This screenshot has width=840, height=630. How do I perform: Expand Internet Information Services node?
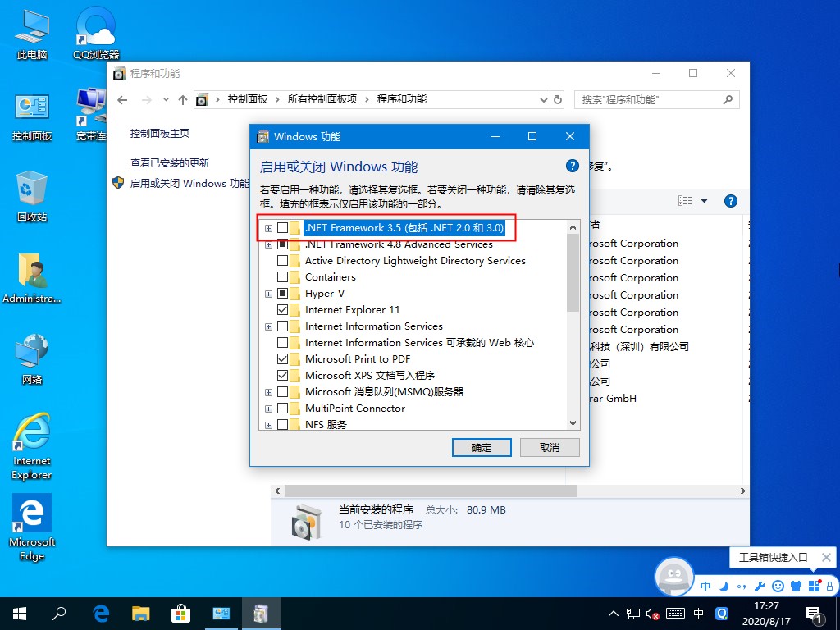pos(268,326)
